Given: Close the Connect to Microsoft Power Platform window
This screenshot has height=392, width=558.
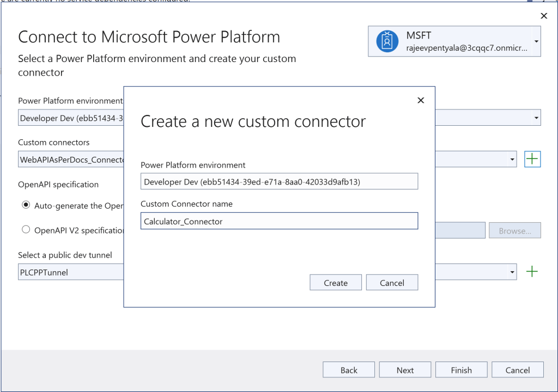Looking at the screenshot, I should point(543,16).
